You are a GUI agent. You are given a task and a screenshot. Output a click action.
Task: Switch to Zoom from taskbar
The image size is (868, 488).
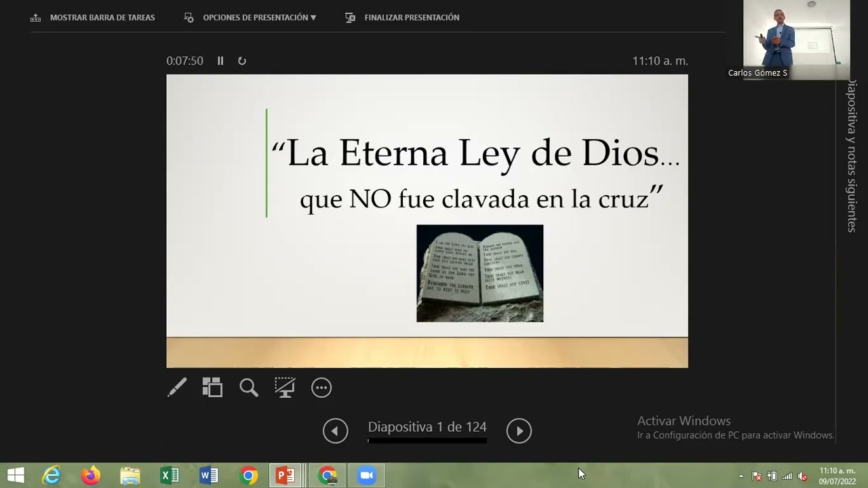(367, 476)
